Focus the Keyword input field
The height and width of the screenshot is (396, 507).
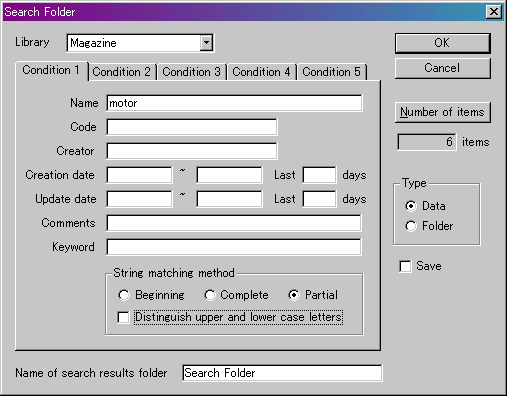[x=234, y=247]
